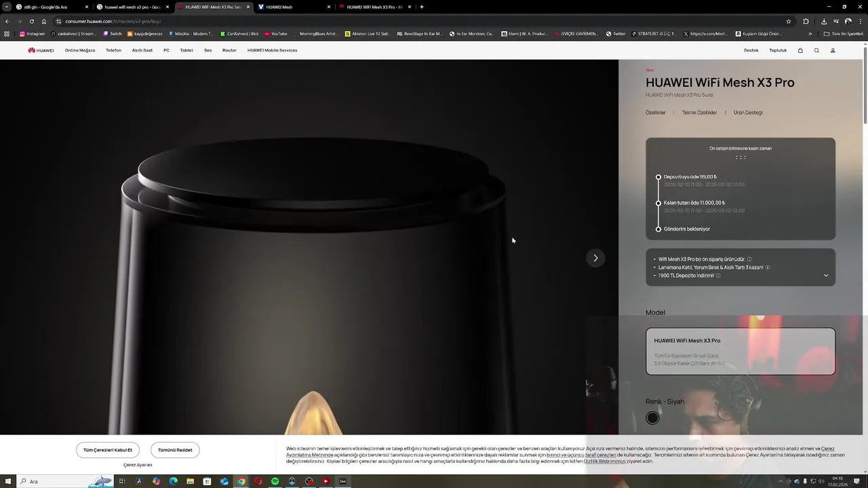
Task: Open the shopping cart icon in site header
Action: (800, 50)
